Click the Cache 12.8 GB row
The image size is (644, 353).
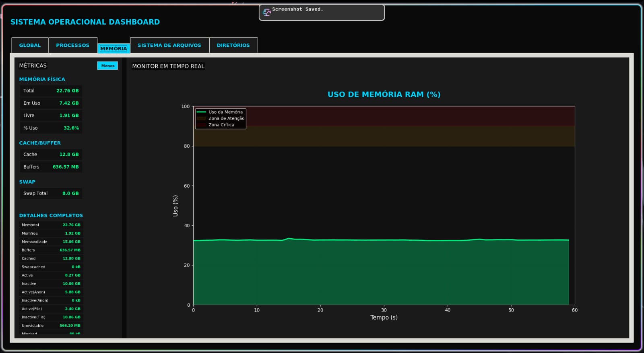point(51,155)
